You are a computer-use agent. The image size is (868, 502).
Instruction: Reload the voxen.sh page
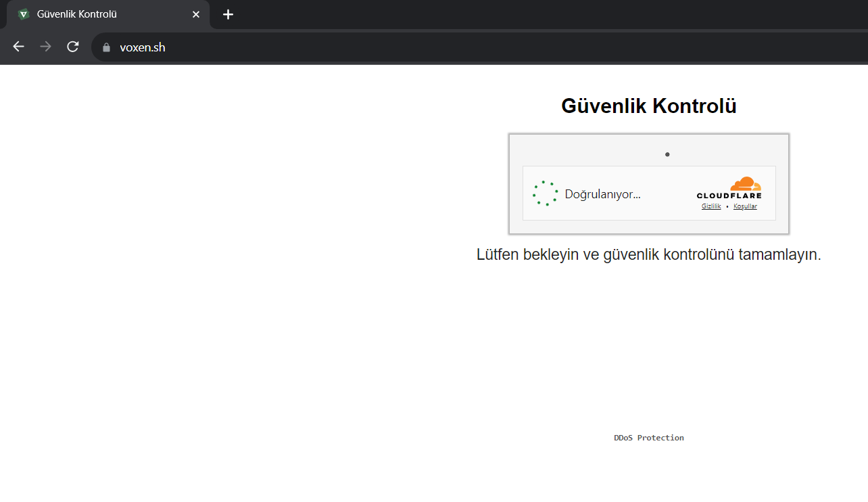[x=72, y=47]
